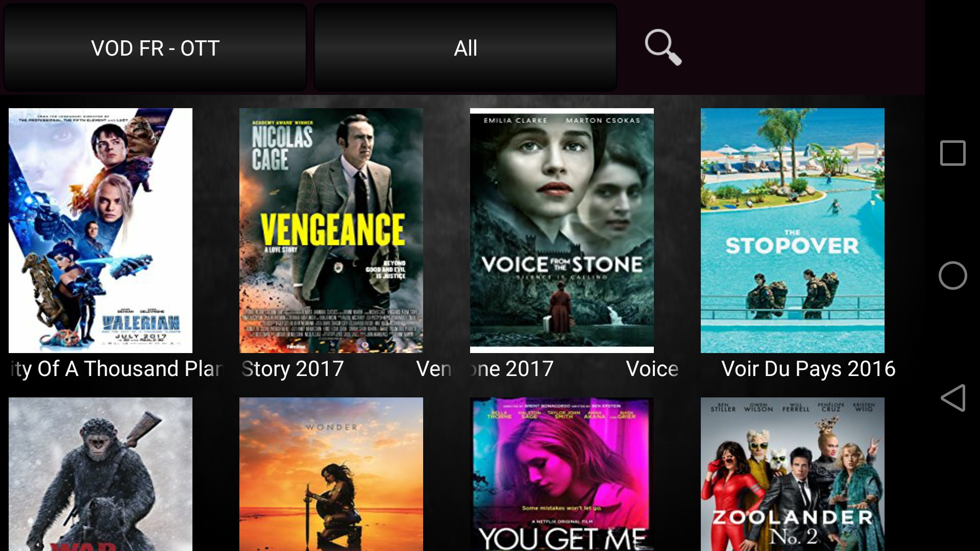The width and height of the screenshot is (980, 551).
Task: Tap the Android home circle icon
Action: click(x=953, y=275)
